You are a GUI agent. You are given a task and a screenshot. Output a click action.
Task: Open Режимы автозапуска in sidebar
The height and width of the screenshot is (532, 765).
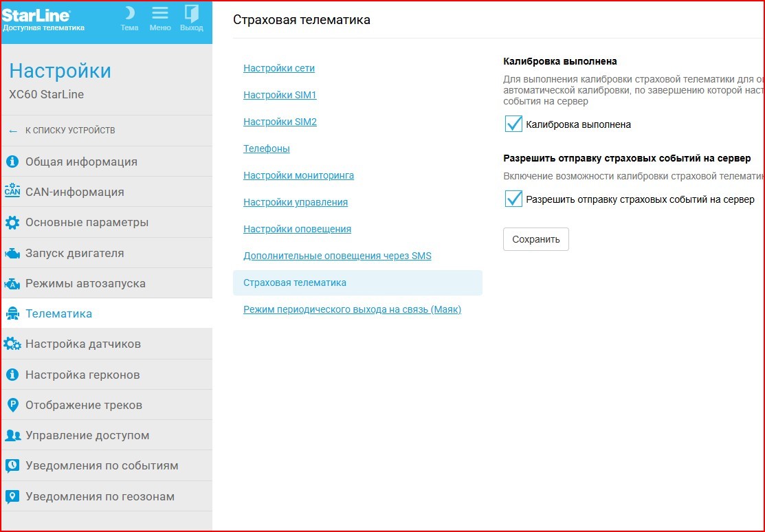[x=85, y=283]
